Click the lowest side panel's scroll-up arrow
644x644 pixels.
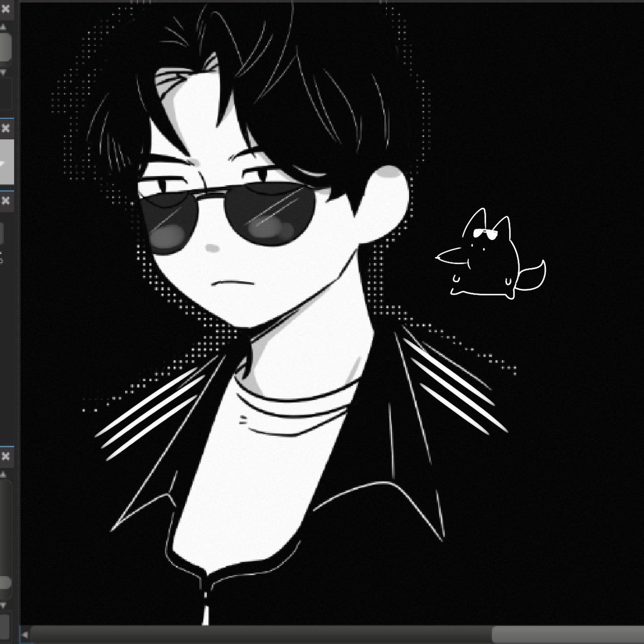[x=3, y=475]
